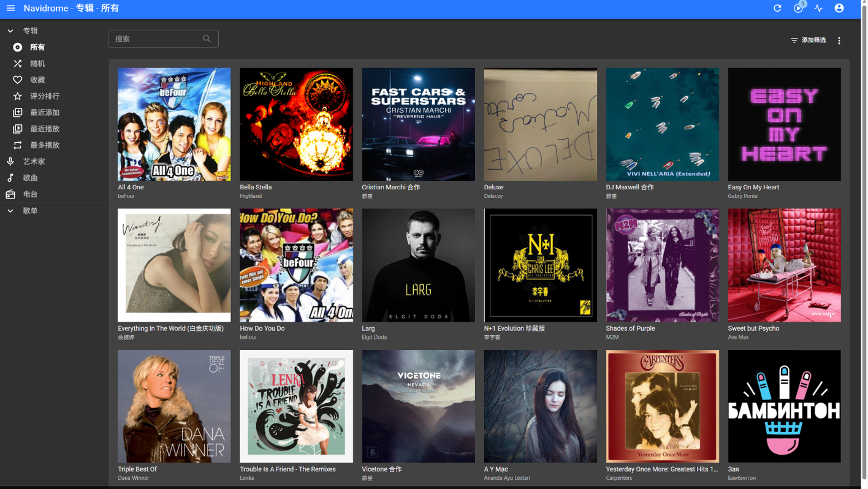The image size is (868, 489).
Task: Open the hamburger menu in the top bar
Action: pyautogui.click(x=10, y=9)
